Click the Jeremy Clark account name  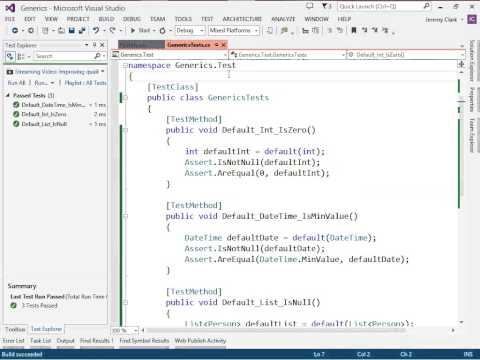coord(441,20)
